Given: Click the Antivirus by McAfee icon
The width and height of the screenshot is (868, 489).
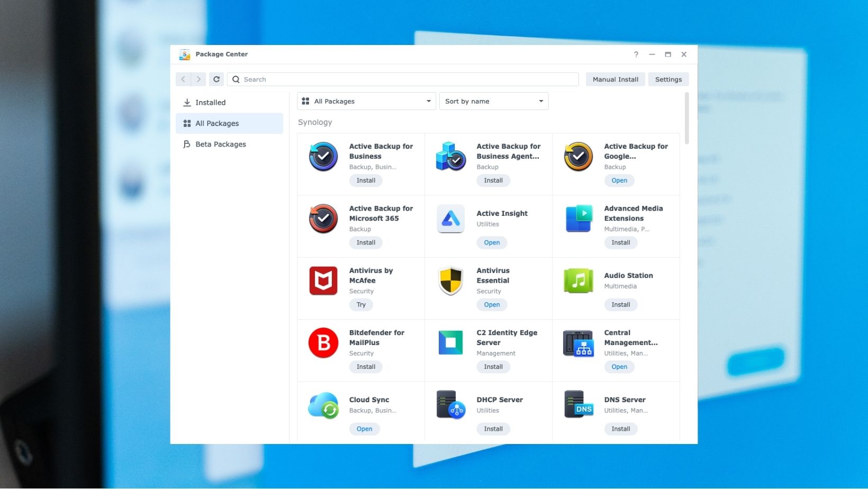Looking at the screenshot, I should [x=323, y=280].
